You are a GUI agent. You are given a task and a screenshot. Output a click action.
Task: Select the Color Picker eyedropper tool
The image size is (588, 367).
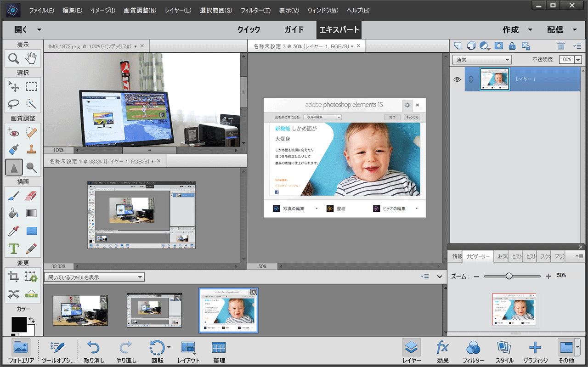(14, 231)
